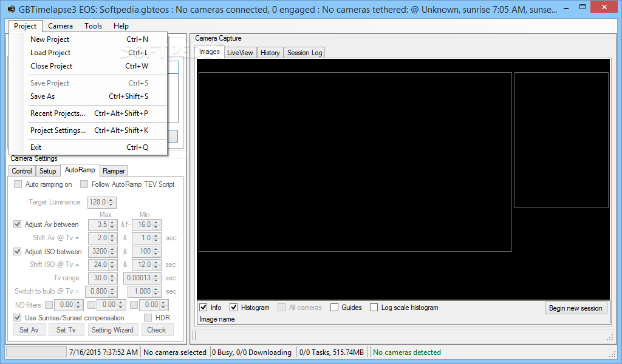
Task: Enable Auto ramping on checkbox
Action: point(18,184)
